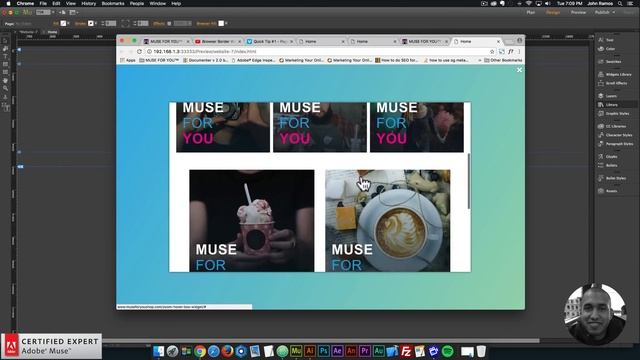Open the Swatches panel in Muse
640x360 pixels.
610,62
